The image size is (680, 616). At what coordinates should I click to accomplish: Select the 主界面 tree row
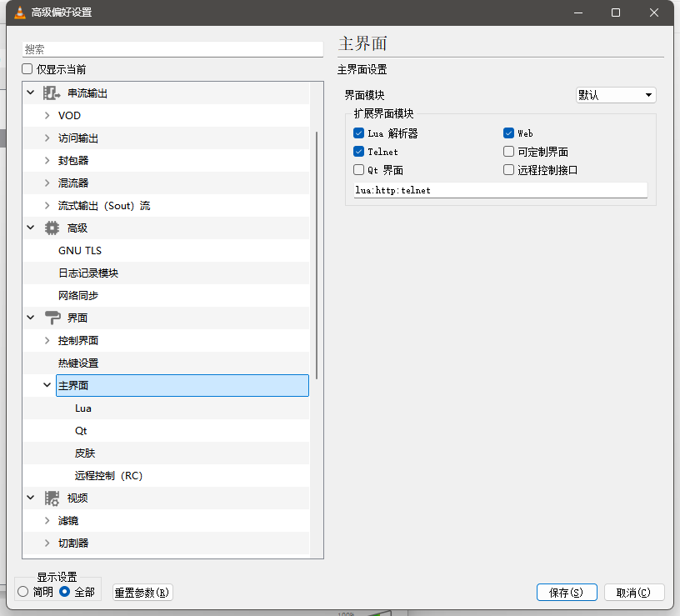pyautogui.click(x=182, y=386)
